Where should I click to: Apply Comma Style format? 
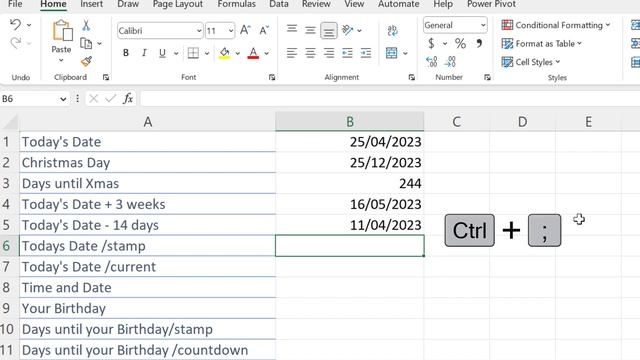coord(480,43)
